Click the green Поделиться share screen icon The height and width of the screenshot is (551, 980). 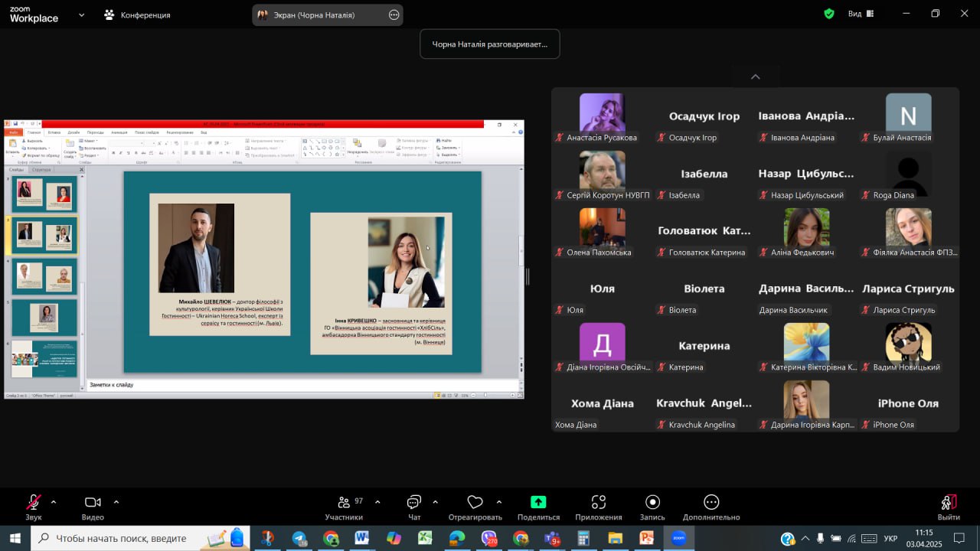[x=538, y=502]
